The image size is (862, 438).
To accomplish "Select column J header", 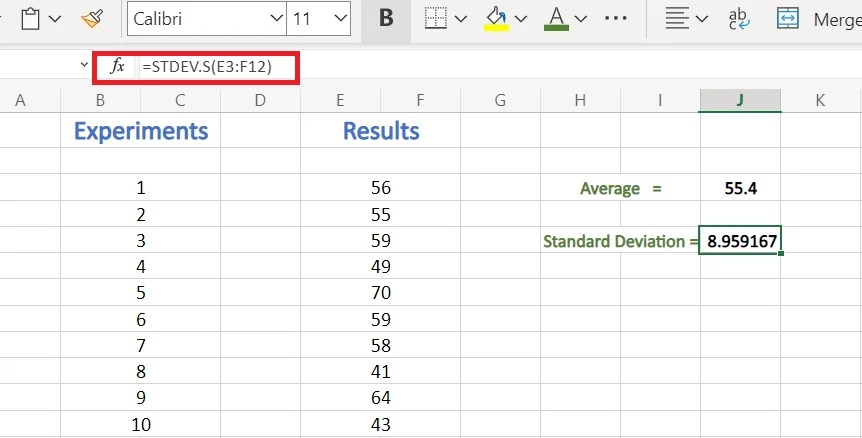I will click(740, 100).
